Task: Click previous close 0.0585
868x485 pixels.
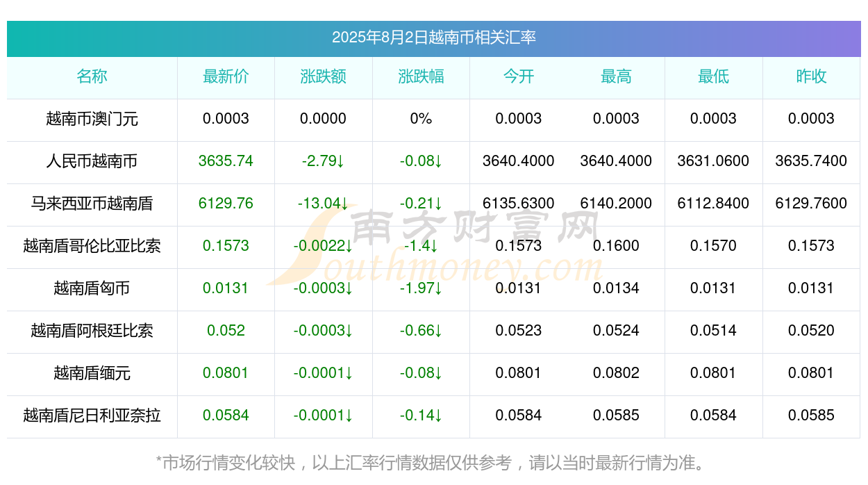Action: coord(811,416)
